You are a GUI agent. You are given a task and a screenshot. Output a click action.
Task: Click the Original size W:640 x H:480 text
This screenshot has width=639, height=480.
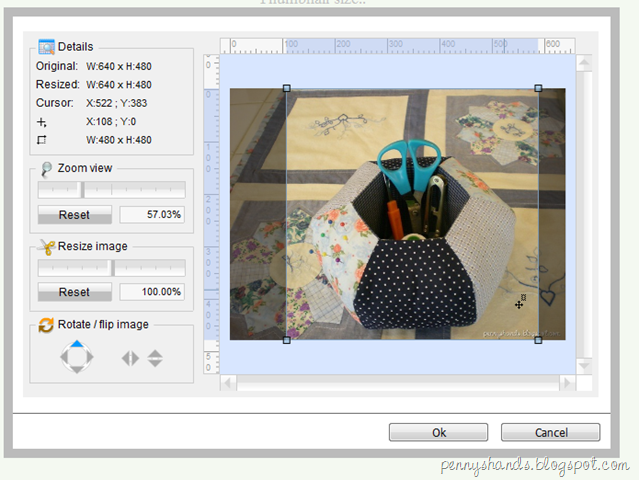click(x=119, y=66)
